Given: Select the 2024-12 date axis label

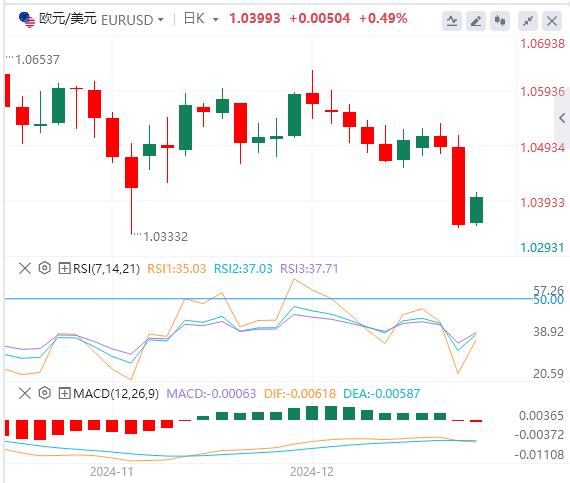Looking at the screenshot, I should tap(312, 472).
